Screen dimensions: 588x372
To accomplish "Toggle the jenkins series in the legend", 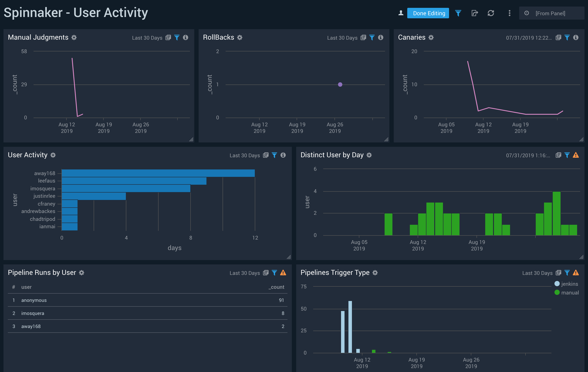I will point(566,284).
